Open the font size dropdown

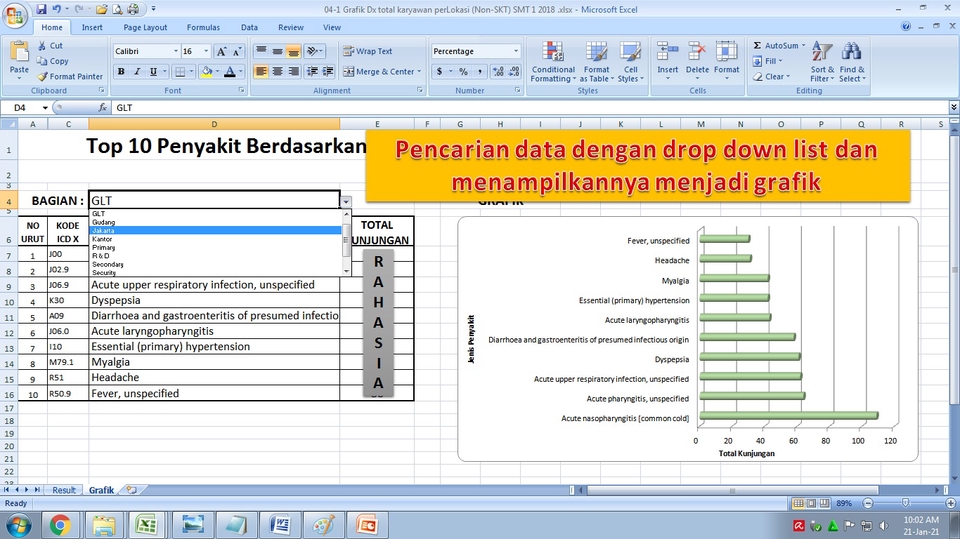pos(206,51)
